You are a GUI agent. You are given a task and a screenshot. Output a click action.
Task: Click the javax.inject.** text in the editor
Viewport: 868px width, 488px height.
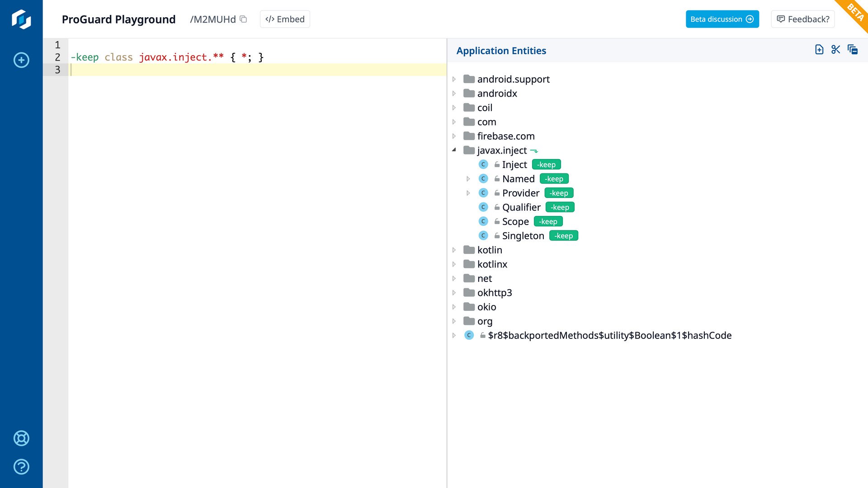[181, 57]
